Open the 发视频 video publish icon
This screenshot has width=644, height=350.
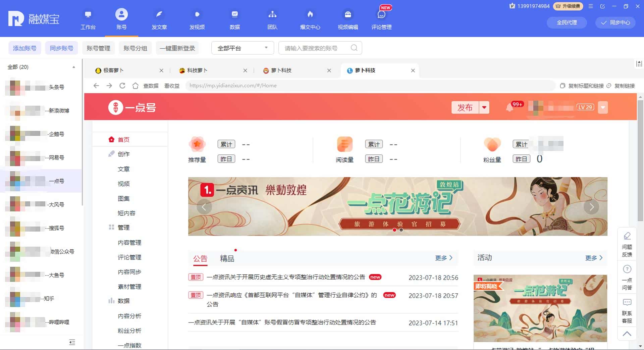pyautogui.click(x=197, y=15)
